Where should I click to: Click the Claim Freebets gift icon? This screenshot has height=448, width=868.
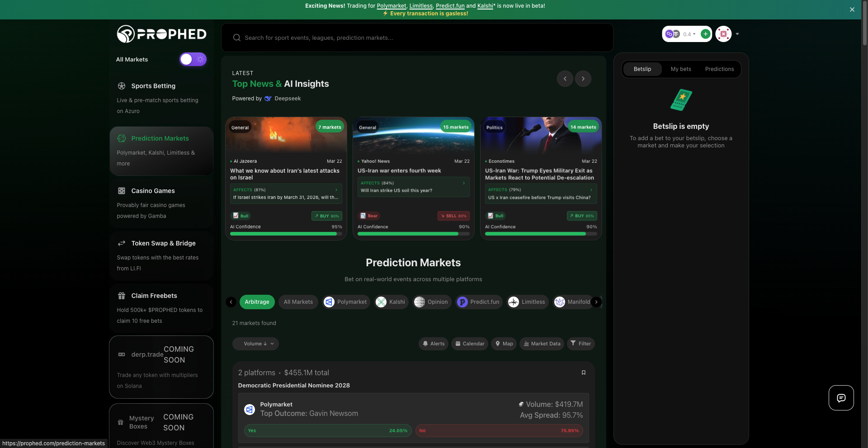[x=121, y=296]
